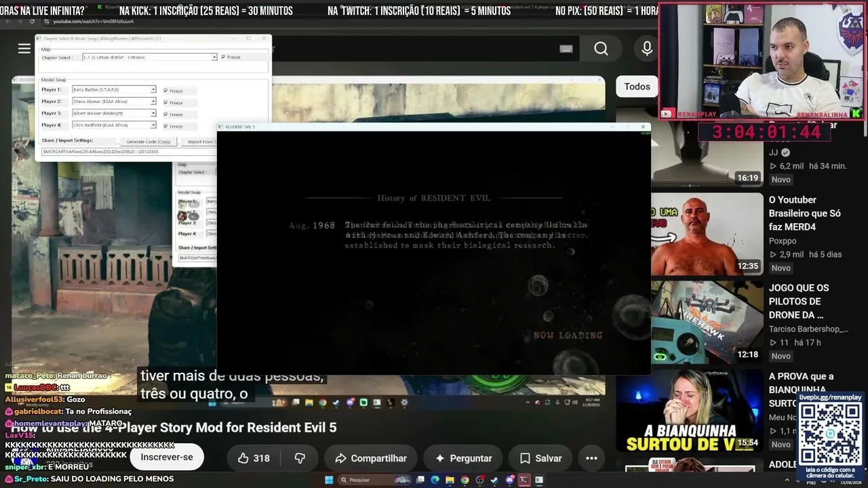Screen dimensions: 868x488
Task: Expand the Chapter Select dropdown
Action: click(214, 57)
